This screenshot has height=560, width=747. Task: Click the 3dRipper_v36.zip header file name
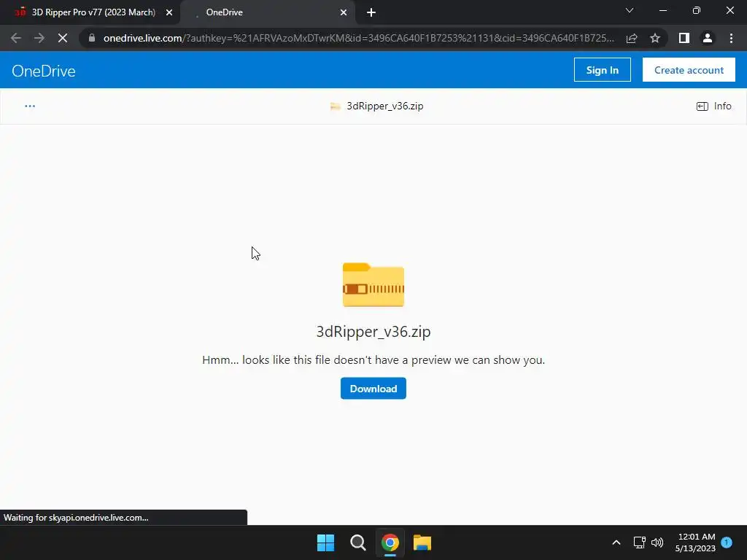point(385,106)
